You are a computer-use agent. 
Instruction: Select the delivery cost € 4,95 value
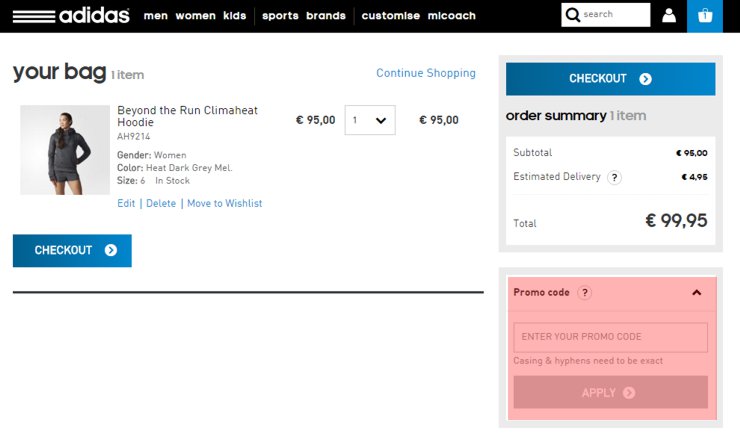(x=694, y=177)
